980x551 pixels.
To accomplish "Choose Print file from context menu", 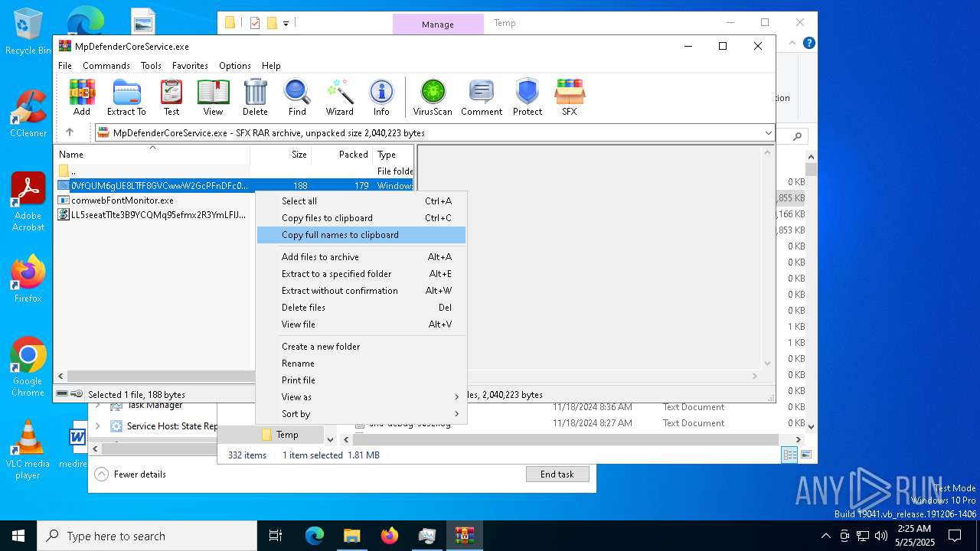I will pos(361,380).
